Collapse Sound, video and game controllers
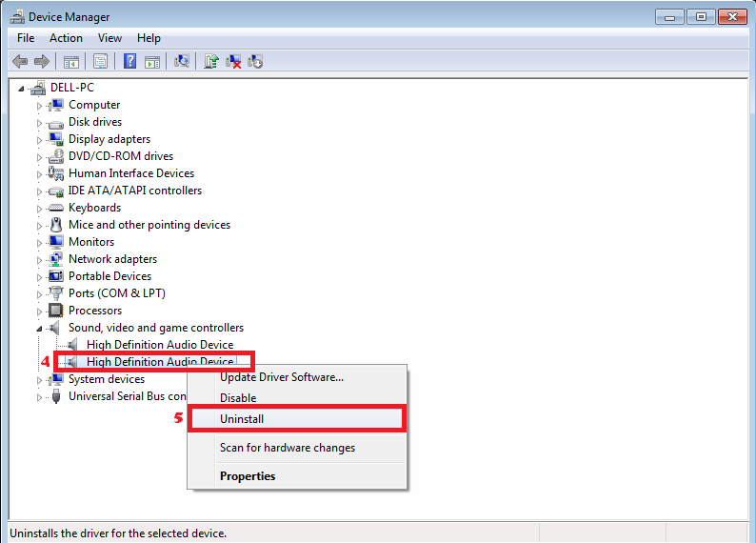 [39, 329]
